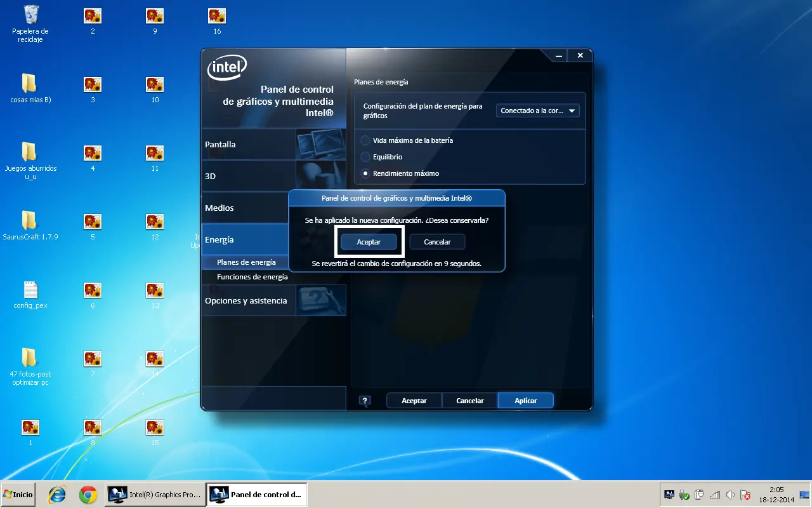Viewport: 812px width, 508px height.
Task: Click the help question mark button
Action: pyautogui.click(x=364, y=401)
